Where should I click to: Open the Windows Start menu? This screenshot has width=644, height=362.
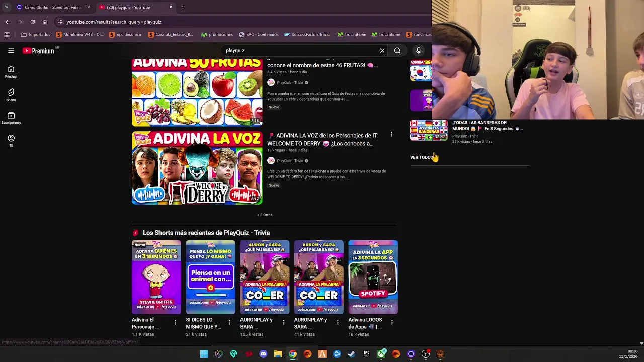point(204,354)
